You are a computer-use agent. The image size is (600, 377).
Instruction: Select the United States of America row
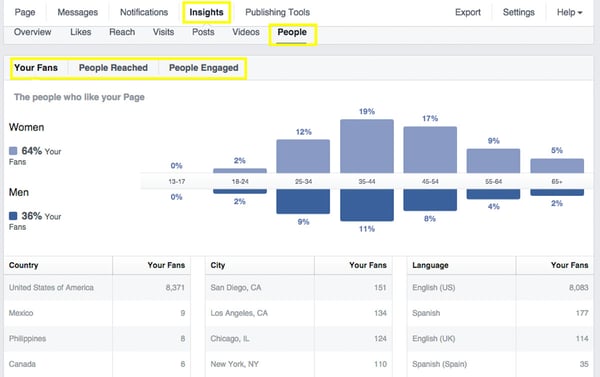pyautogui.click(x=97, y=287)
